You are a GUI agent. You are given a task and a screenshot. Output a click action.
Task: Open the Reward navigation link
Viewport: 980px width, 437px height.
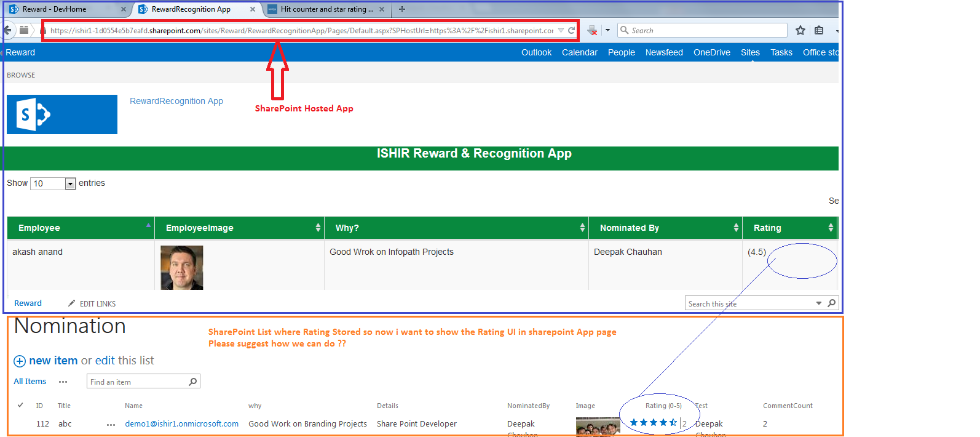pyautogui.click(x=28, y=303)
